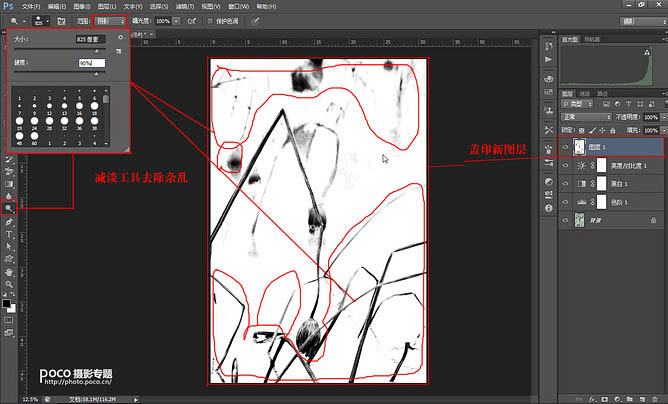Open the layer filter 类型 dropdown
The height and width of the screenshot is (404, 668).
577,104
